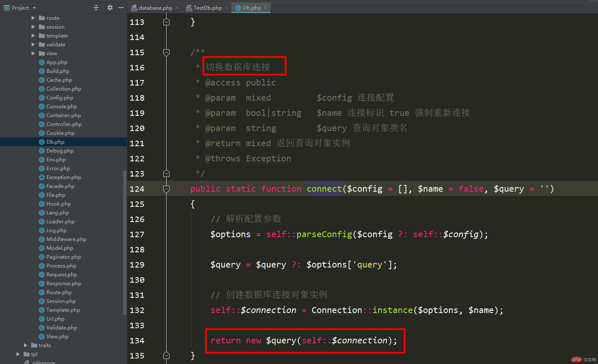Click the Lang.php class icon
This screenshot has width=598, height=364.
click(x=42, y=213)
